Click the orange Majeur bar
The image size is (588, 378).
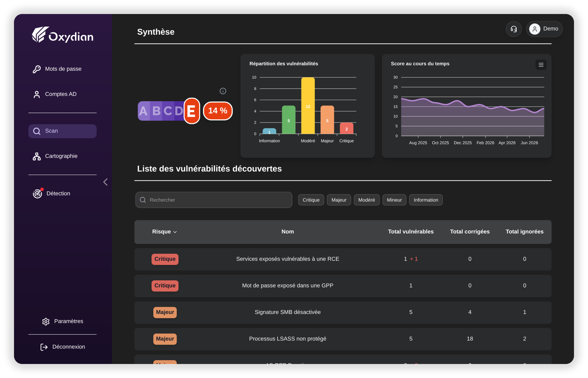[327, 120]
